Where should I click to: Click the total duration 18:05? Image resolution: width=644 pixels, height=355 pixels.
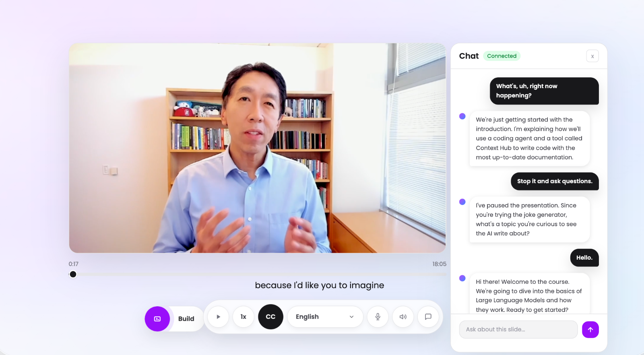439,264
